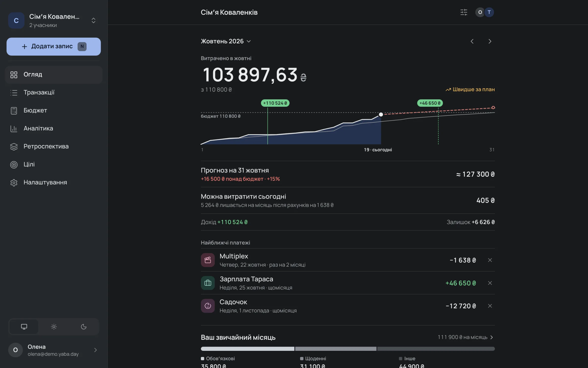Switch to dark theme moon icon
Viewport: 588px width, 368px height.
(84, 327)
